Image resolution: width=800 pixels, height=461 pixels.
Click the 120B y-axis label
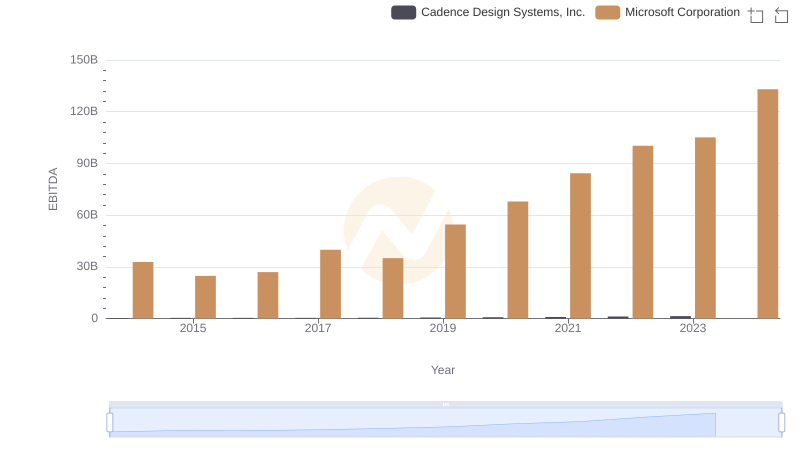point(84,112)
